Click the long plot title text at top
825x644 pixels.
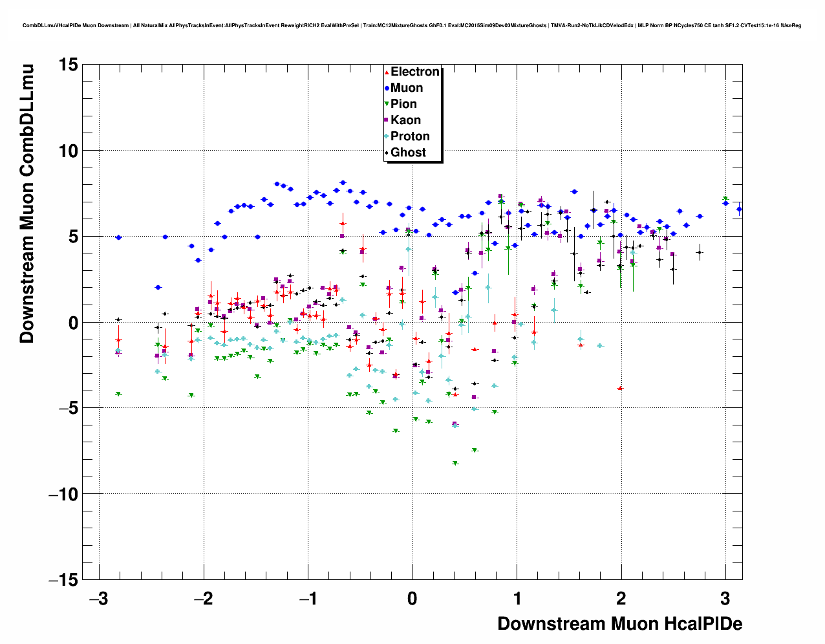pos(412,26)
